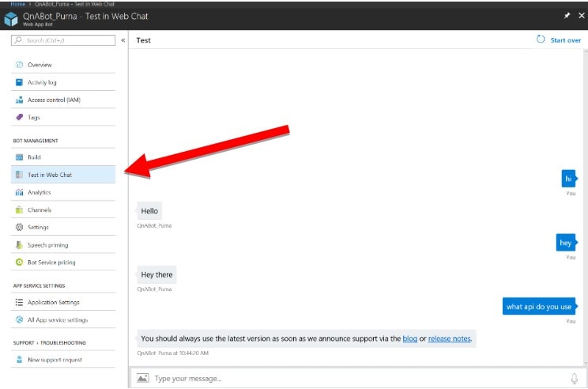This screenshot has width=588, height=389.
Task: Collapse the sidebar with double chevron
Action: (123, 40)
